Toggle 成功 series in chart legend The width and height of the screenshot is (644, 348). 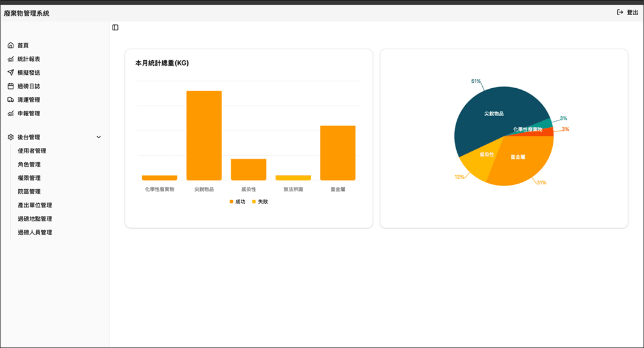[237, 201]
